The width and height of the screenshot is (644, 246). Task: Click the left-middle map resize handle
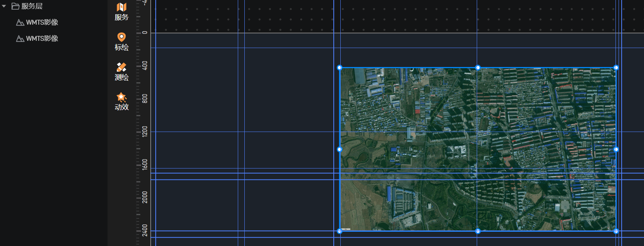click(x=340, y=149)
